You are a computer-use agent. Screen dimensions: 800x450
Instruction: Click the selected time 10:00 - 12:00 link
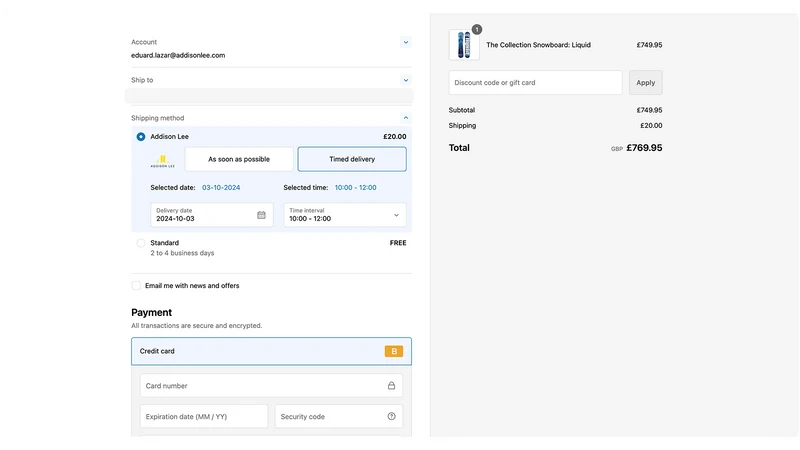pos(356,188)
